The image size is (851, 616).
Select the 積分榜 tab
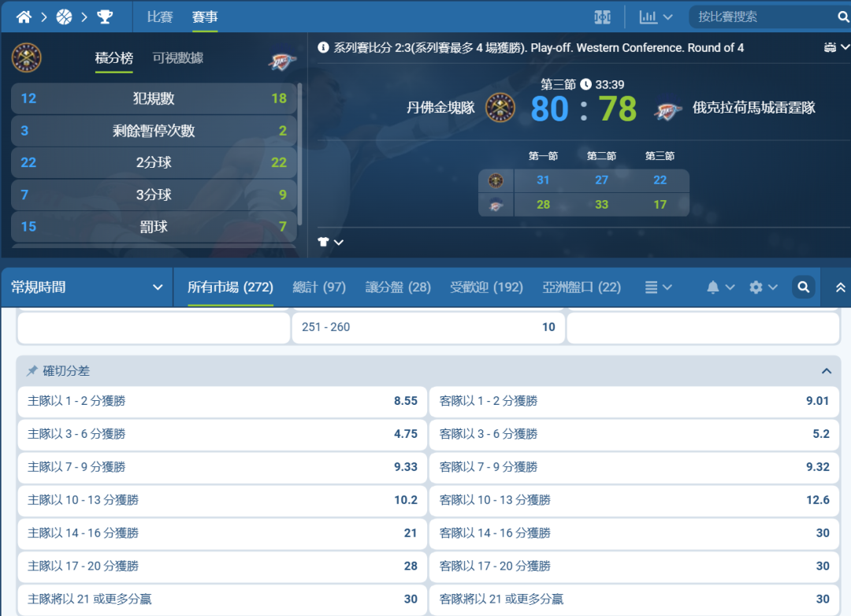(114, 58)
